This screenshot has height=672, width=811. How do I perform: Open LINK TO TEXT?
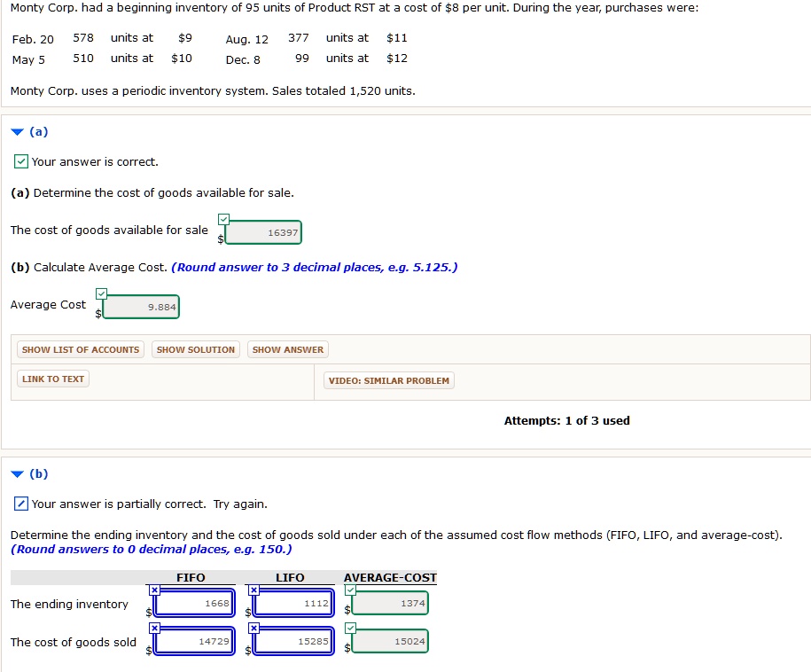[51, 379]
